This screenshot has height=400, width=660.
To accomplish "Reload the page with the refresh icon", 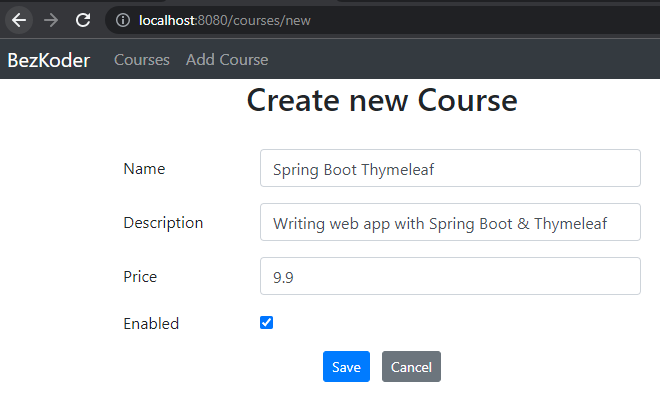I will (x=83, y=20).
